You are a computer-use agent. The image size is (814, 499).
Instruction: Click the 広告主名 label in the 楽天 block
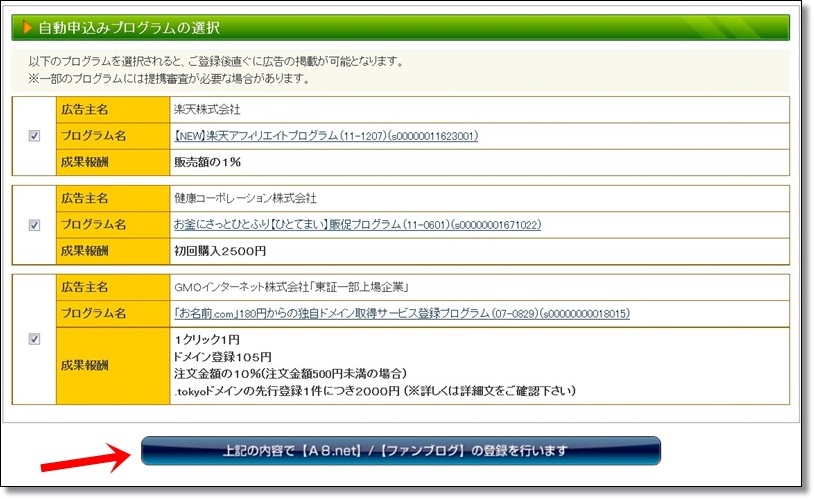85,110
